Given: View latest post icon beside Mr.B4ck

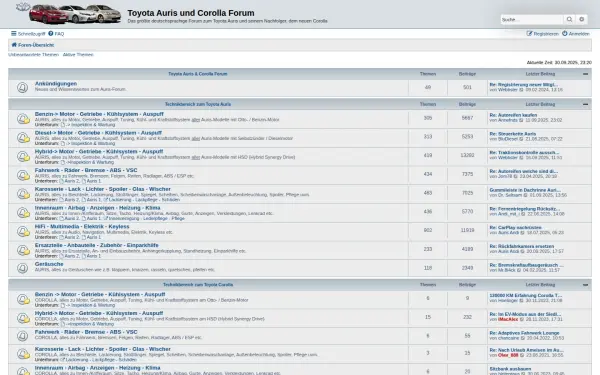Looking at the screenshot, I should (x=519, y=270).
